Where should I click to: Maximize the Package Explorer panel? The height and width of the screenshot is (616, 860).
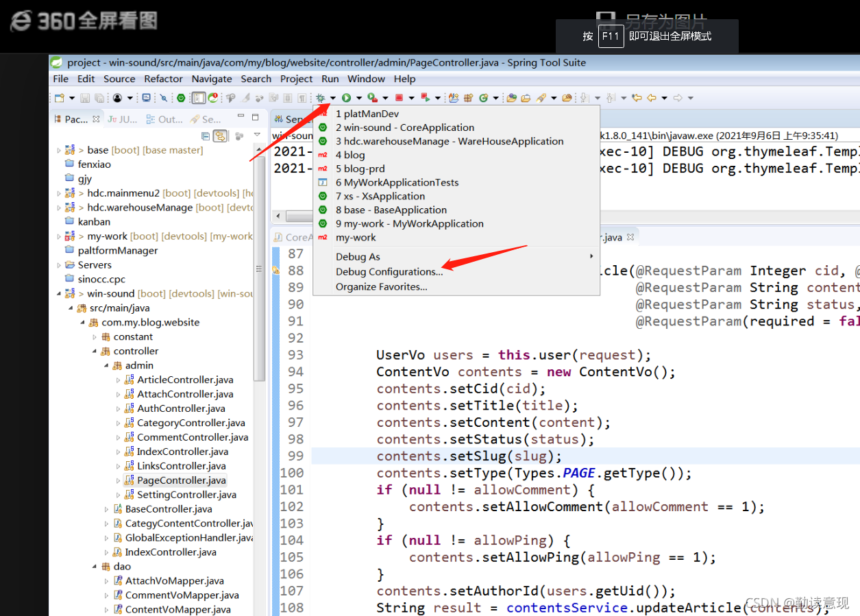tap(256, 118)
